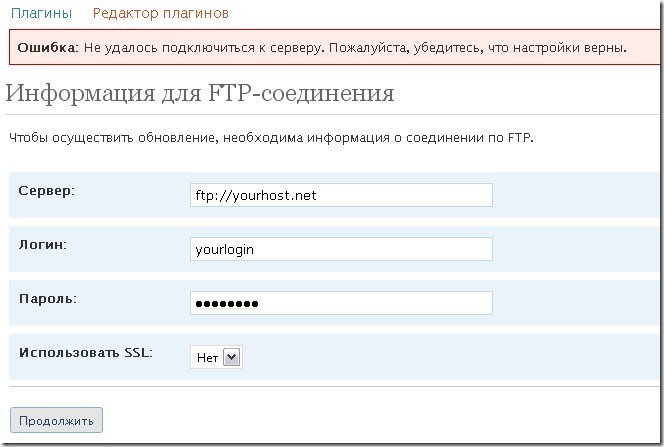Click into the masked Пароль field

pyautogui.click(x=340, y=303)
